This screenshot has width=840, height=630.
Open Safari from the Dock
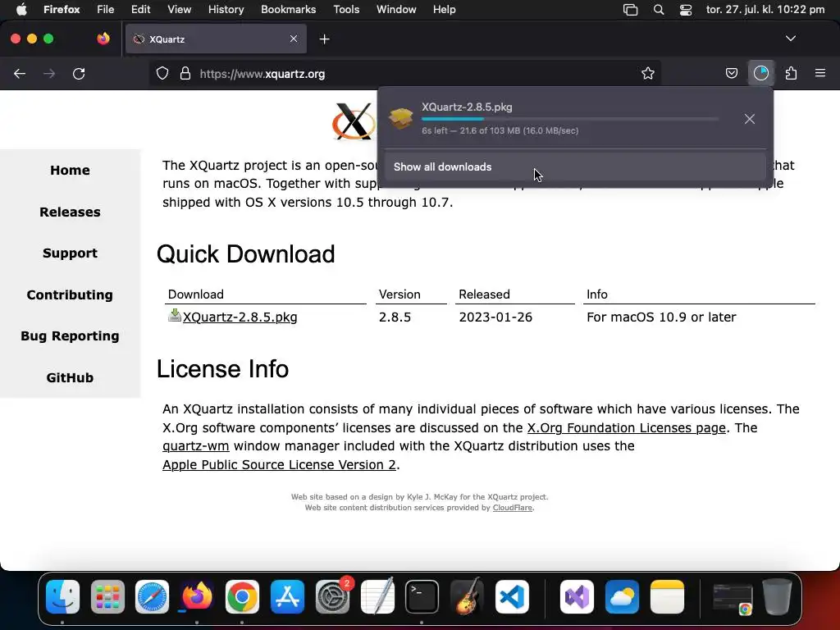click(152, 597)
